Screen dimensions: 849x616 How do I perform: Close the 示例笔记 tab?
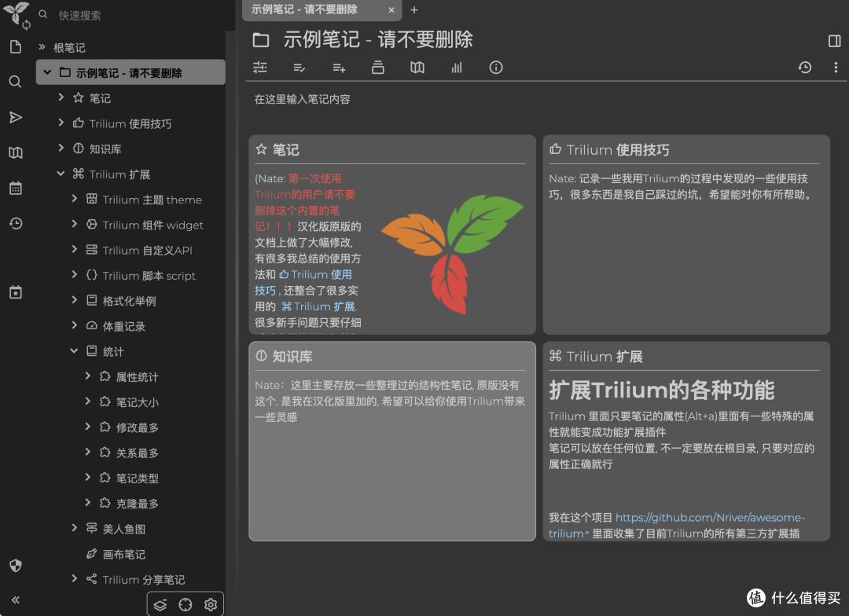(391, 9)
